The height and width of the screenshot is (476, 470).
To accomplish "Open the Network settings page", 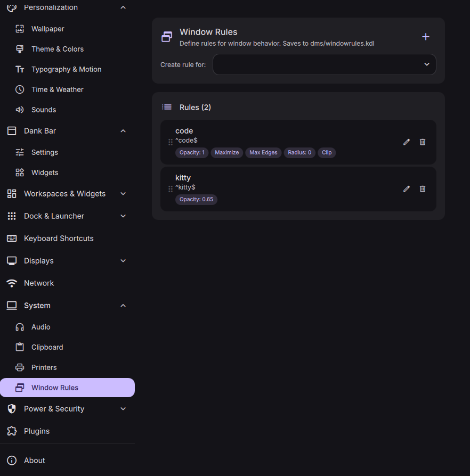I will coord(38,283).
